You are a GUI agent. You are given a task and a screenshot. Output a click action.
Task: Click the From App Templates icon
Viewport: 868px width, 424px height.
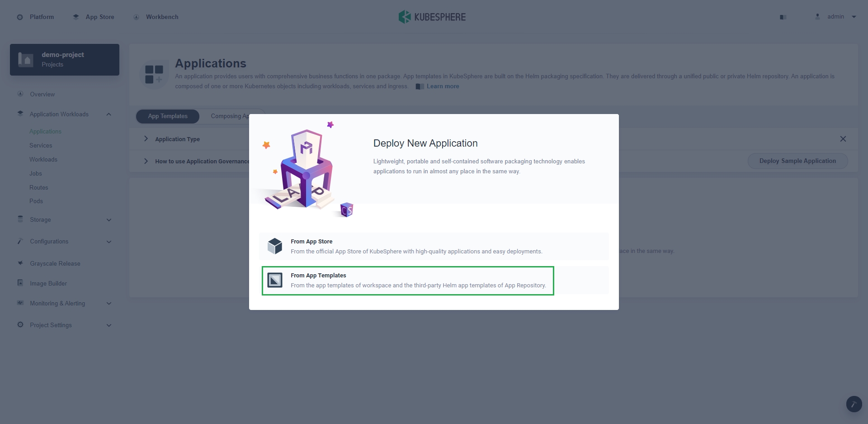tap(275, 280)
